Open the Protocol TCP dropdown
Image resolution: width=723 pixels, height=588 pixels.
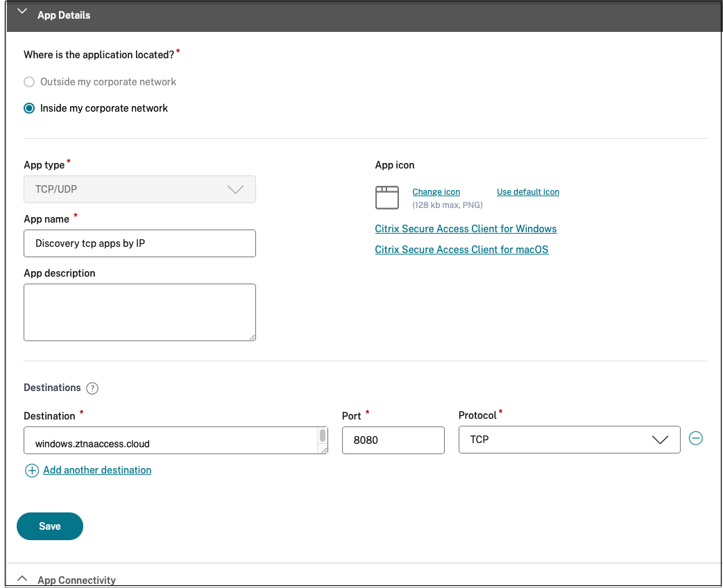point(569,440)
